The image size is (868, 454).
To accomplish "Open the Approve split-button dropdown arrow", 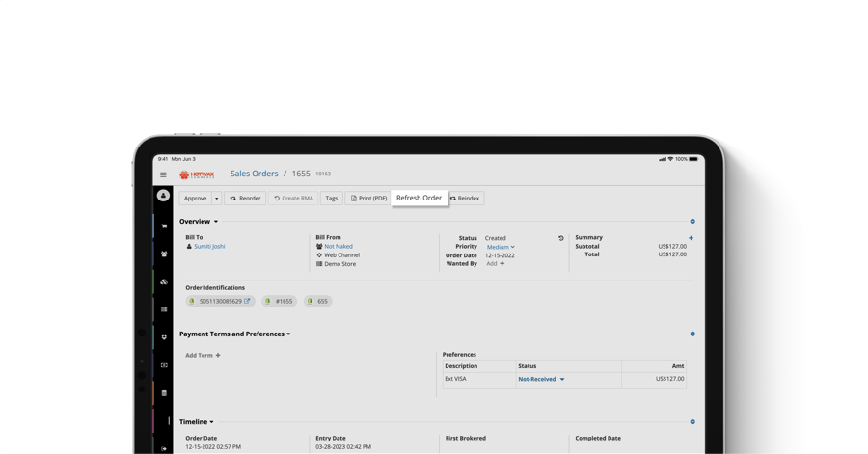I will click(216, 199).
